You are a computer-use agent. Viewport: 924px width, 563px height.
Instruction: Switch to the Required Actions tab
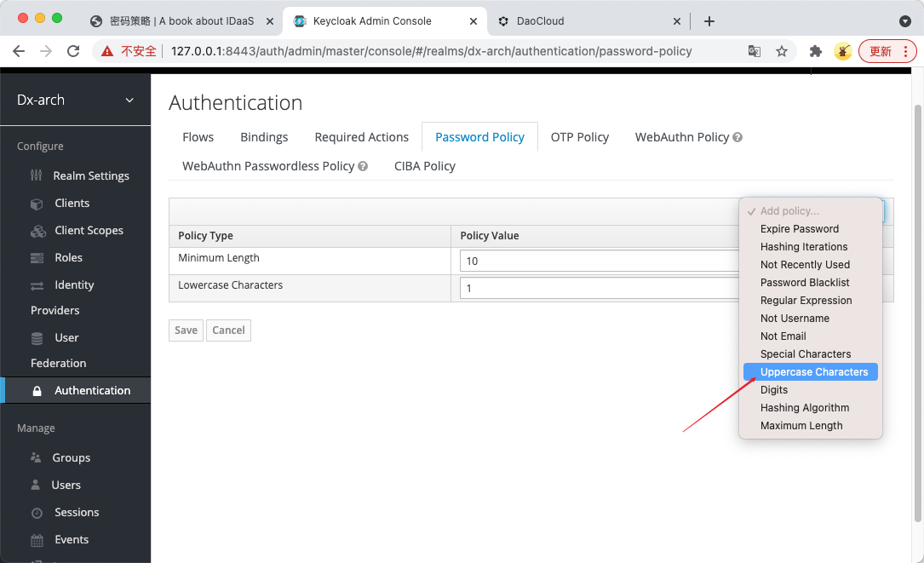[361, 137]
